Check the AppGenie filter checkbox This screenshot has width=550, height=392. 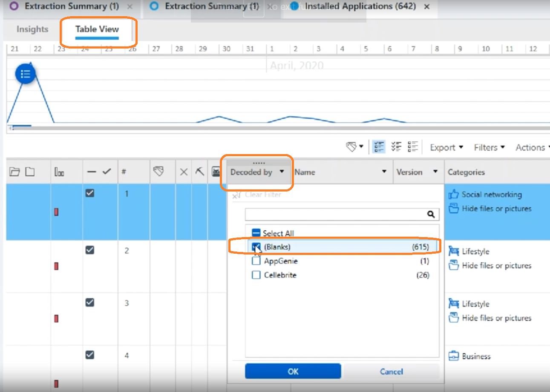256,261
